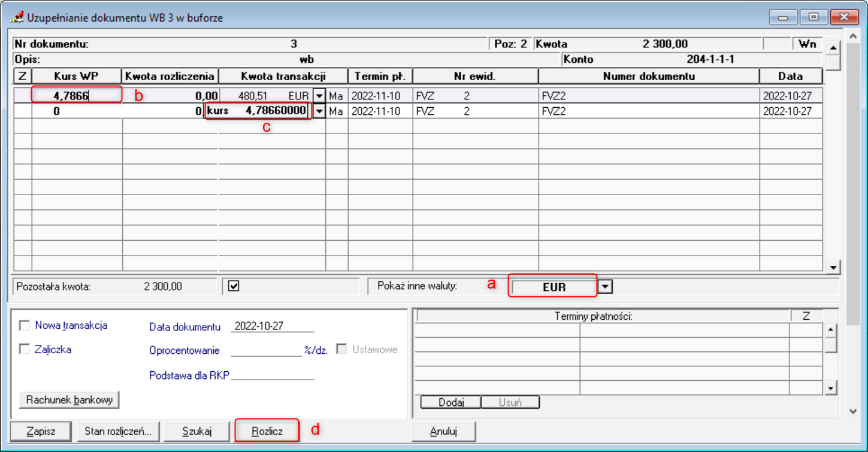This screenshot has width=868, height=452.
Task: Click the Zapisz button
Action: pos(41,431)
